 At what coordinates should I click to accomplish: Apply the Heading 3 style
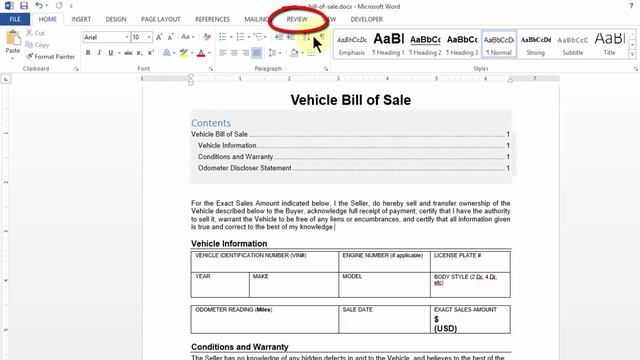[x=462, y=44]
